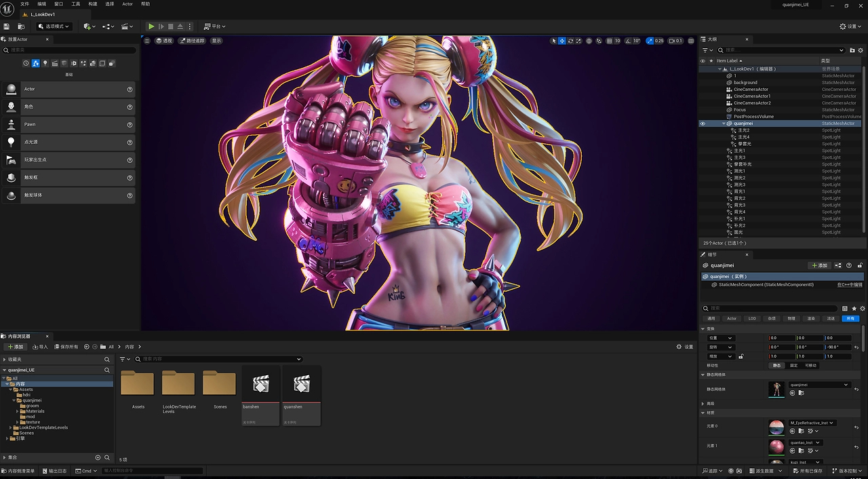
Task: Click the 在C++中编辑 link
Action: click(850, 285)
